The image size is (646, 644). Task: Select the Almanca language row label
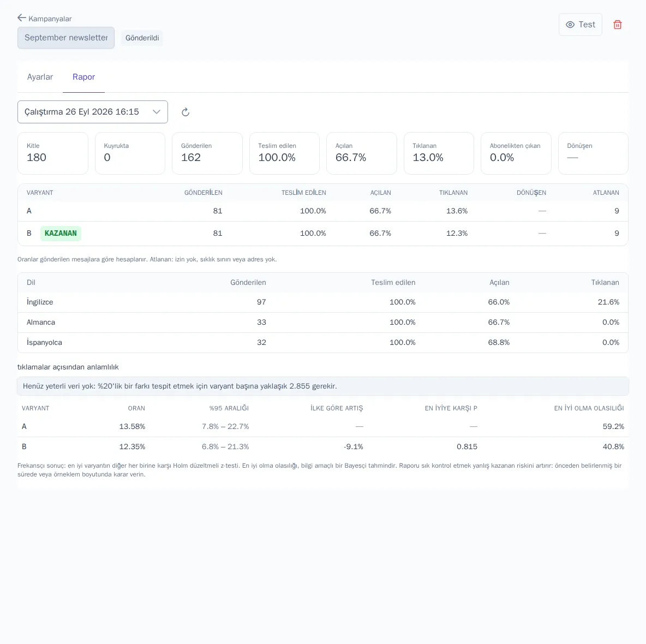pyautogui.click(x=41, y=322)
